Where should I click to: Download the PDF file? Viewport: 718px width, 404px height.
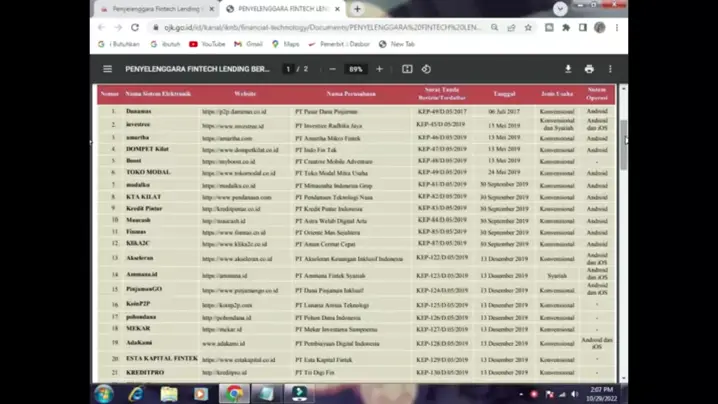[568, 69]
